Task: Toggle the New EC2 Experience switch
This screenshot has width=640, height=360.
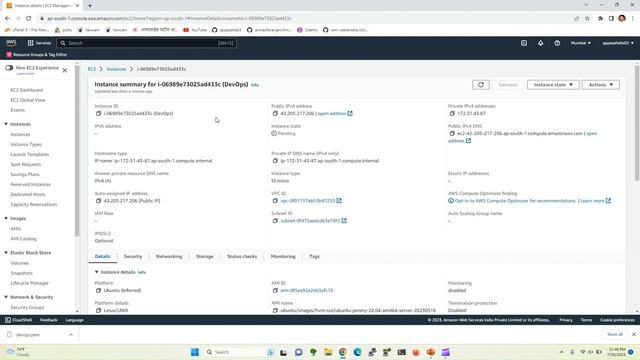Action: (x=9, y=68)
